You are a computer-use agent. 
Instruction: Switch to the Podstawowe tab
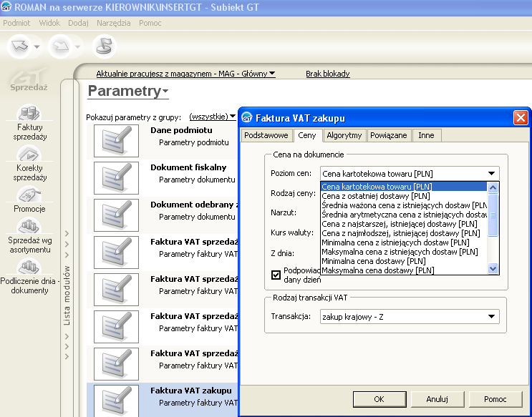(x=266, y=135)
